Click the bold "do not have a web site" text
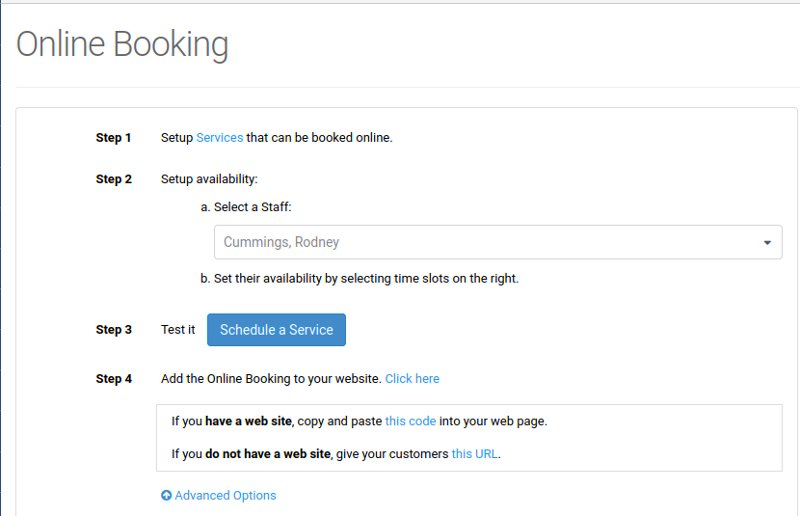 coord(268,454)
